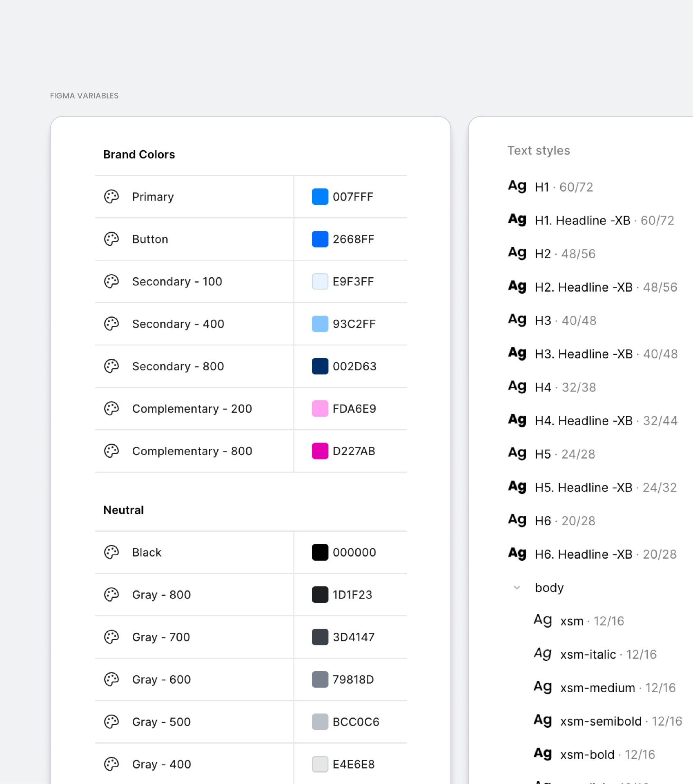Click the palette icon for Gray - 400

[x=111, y=764]
